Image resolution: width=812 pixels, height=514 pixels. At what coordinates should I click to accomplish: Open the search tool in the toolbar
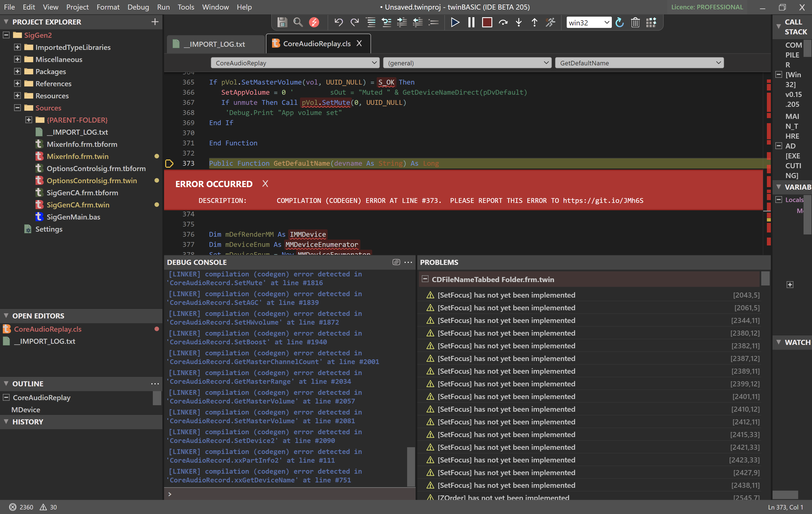click(298, 23)
